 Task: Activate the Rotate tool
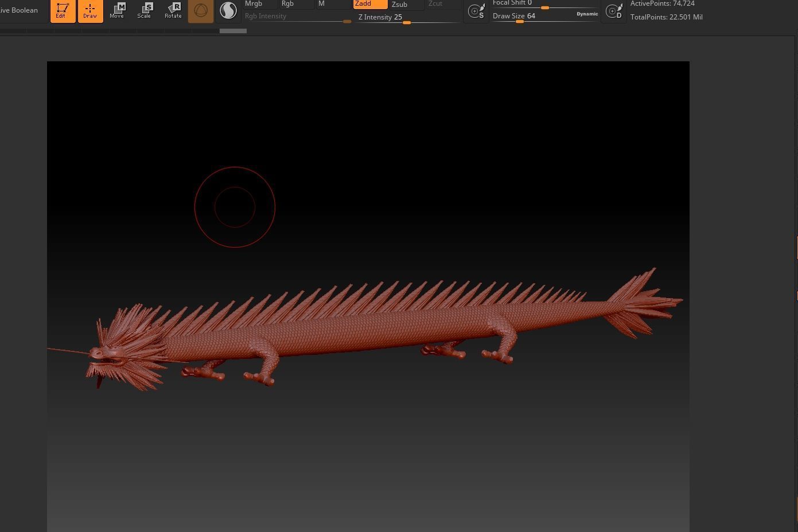point(173,10)
